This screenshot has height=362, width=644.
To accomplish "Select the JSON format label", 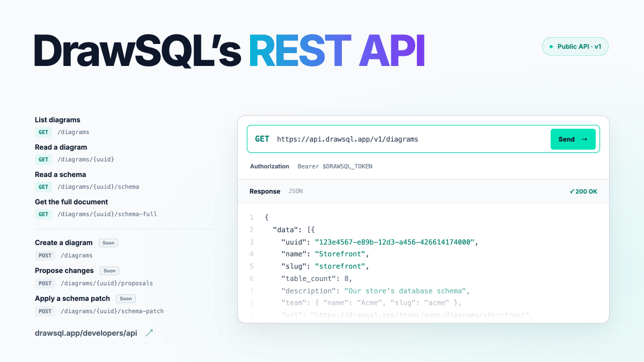I will click(x=296, y=191).
